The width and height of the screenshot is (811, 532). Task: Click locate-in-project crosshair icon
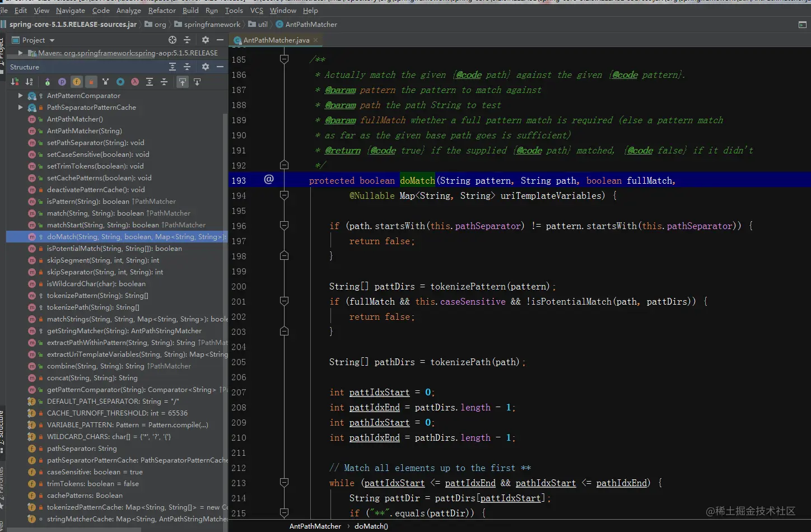click(x=173, y=40)
